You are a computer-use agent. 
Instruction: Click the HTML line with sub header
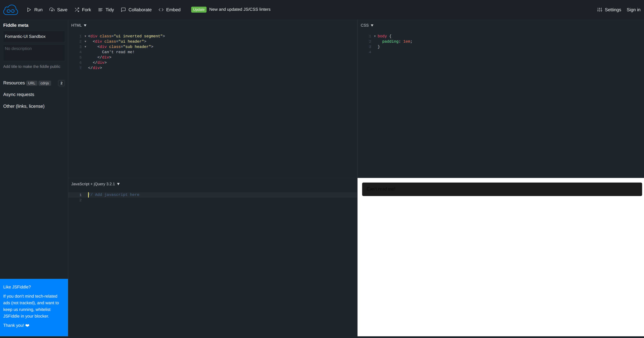click(125, 47)
